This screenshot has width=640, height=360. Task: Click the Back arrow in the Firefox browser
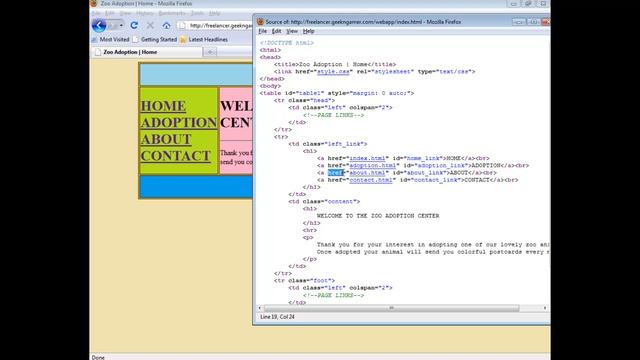(99, 25)
